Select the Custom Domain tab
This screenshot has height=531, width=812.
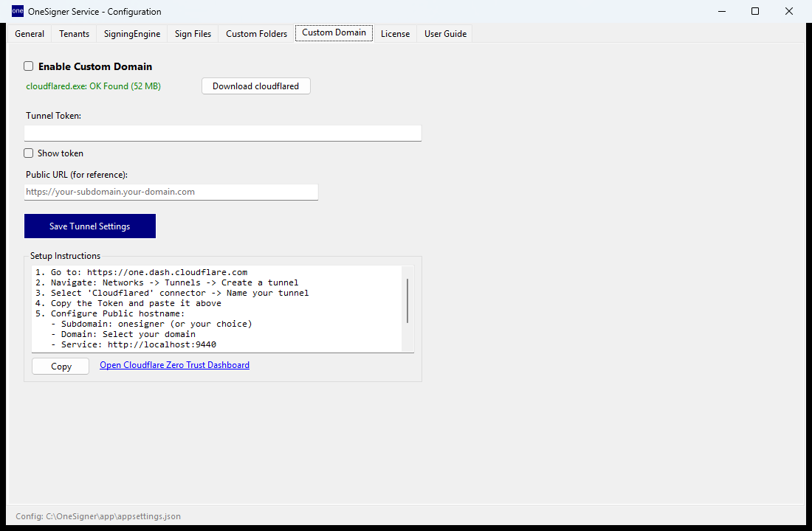(334, 32)
